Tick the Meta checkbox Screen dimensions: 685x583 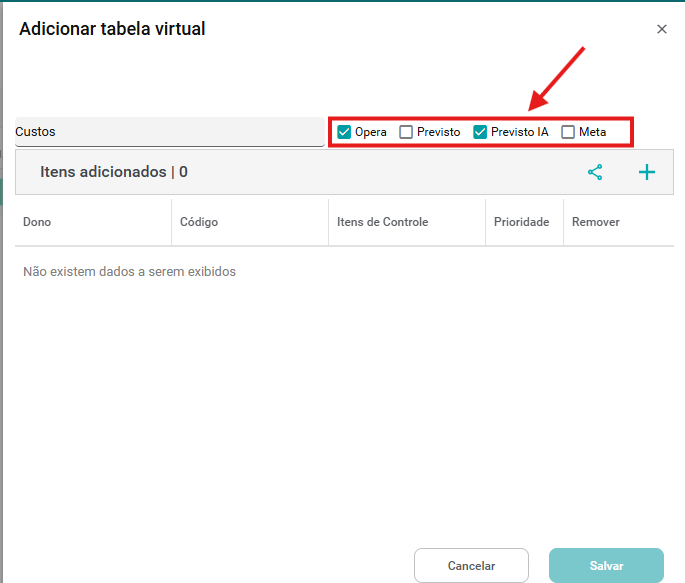pos(568,132)
